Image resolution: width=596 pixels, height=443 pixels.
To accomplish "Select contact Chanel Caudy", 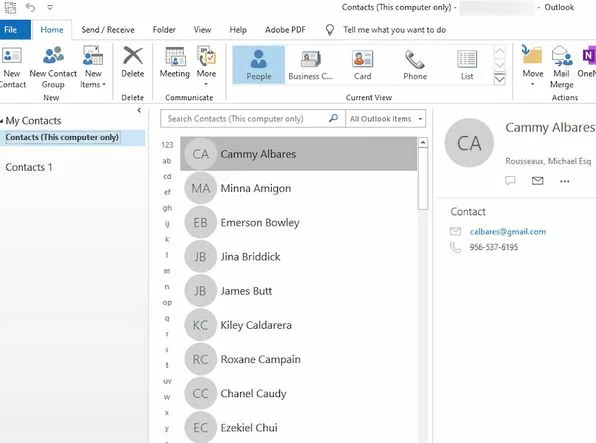I will pos(299,394).
